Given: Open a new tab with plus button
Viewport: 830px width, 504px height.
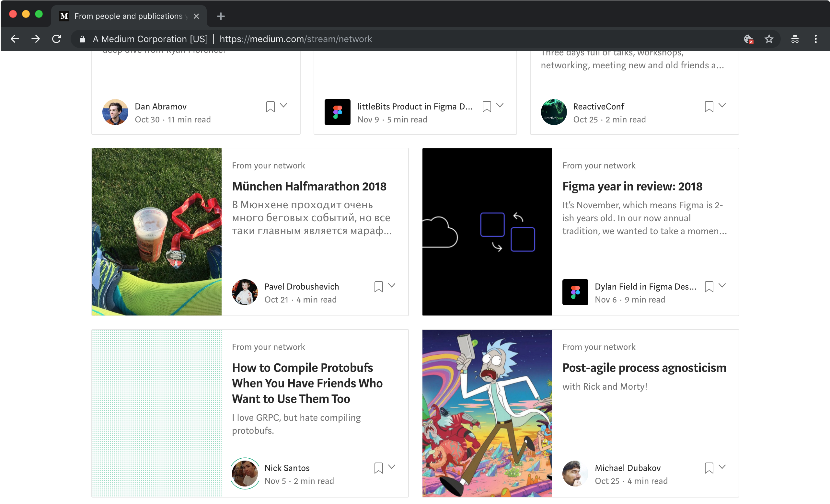Looking at the screenshot, I should [221, 16].
